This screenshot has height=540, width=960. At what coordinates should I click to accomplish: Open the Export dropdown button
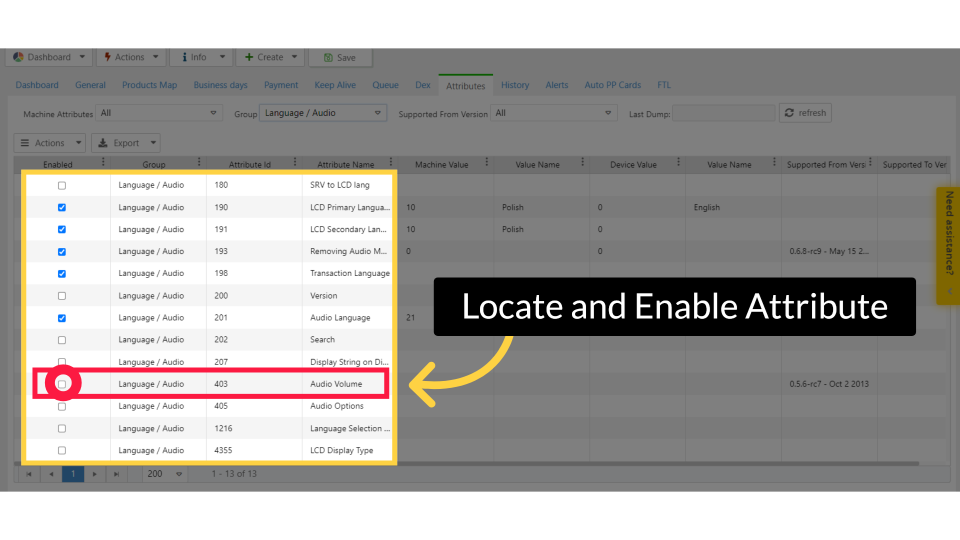126,143
